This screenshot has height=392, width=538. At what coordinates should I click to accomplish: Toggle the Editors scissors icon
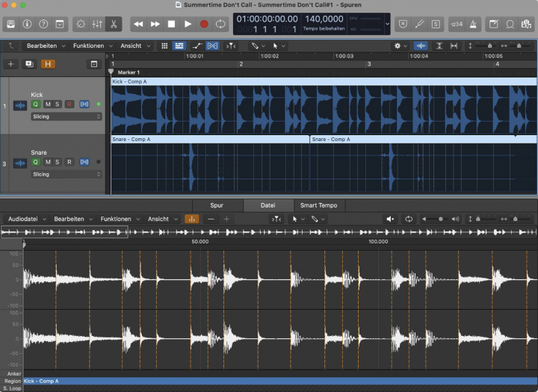[x=114, y=24]
